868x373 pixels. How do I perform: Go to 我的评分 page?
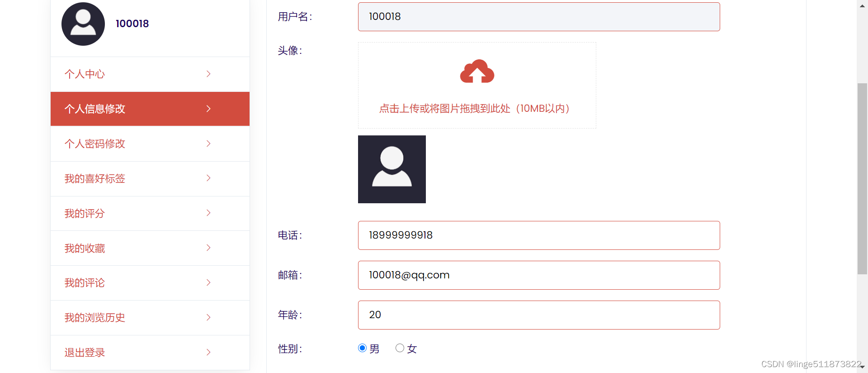[150, 214]
